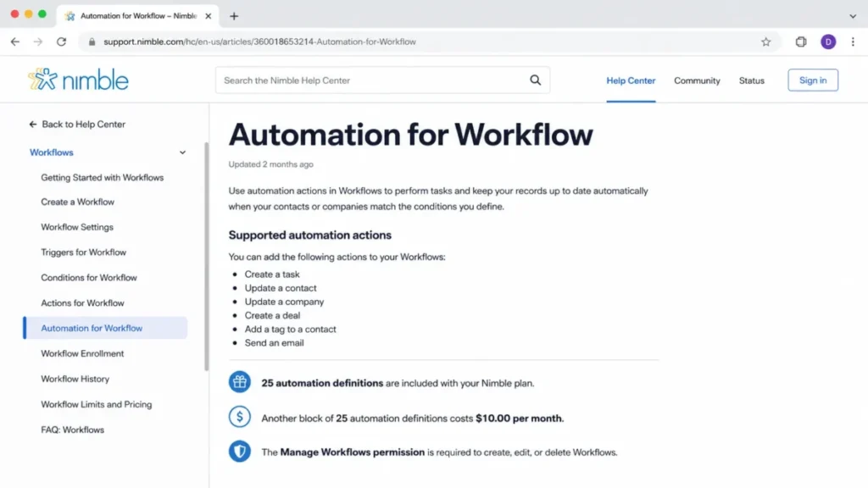Click the tab search chevron in title bar
This screenshot has width=868, height=488.
pos(853,16)
